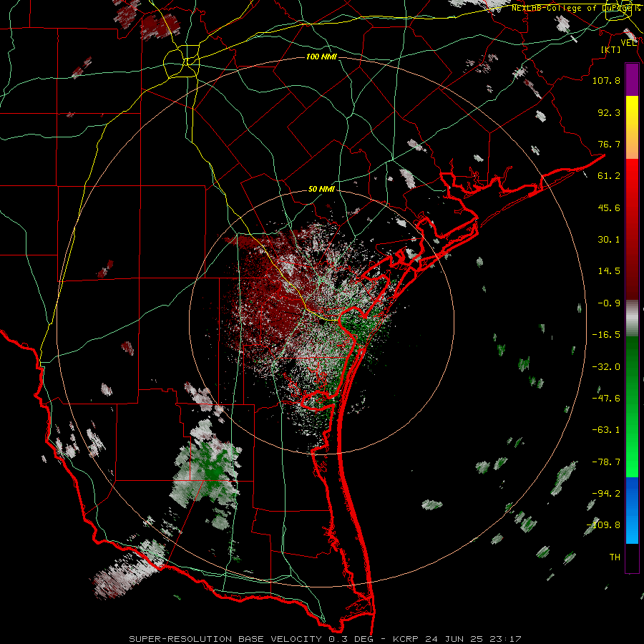This screenshot has width=644, height=644.
Task: Pick the gray near-zero segment of the color bar
Action: click(632, 318)
